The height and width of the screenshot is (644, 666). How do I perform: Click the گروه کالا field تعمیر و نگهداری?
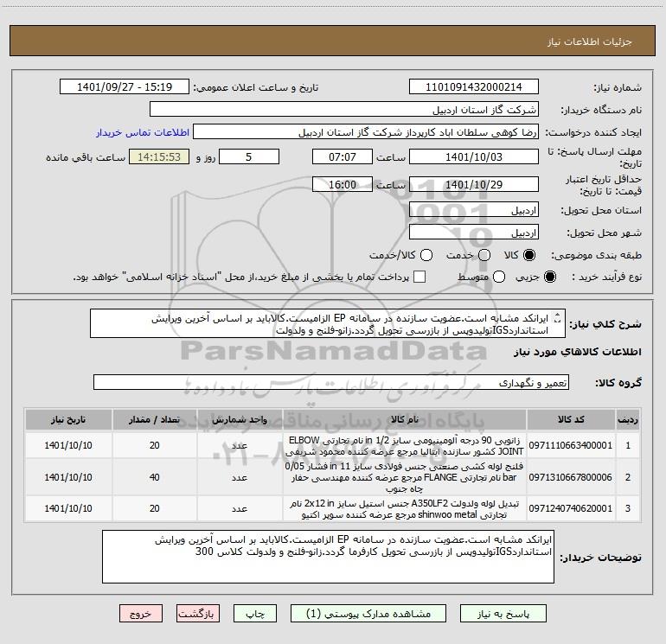point(331,382)
